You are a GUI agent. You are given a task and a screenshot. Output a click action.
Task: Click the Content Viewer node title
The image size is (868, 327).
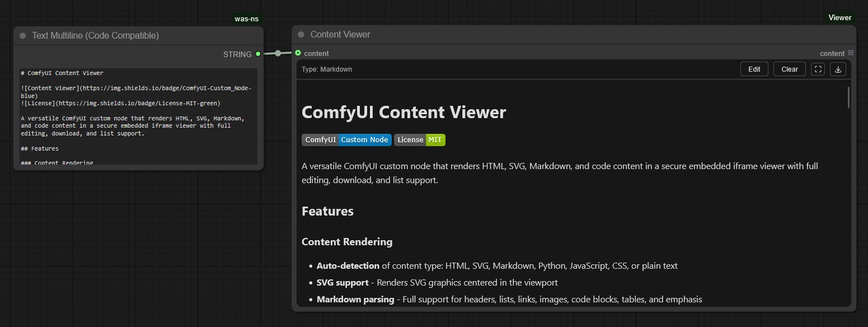(340, 35)
